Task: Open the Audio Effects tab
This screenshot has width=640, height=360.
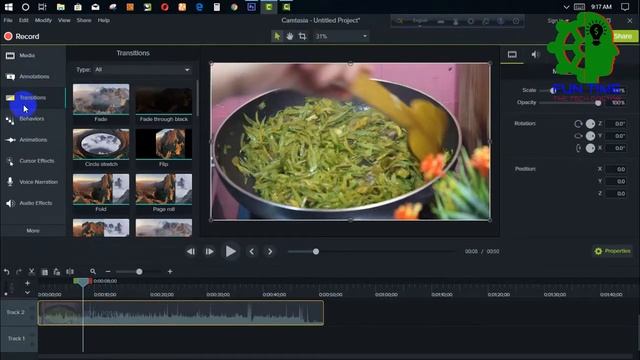Action: point(33,203)
